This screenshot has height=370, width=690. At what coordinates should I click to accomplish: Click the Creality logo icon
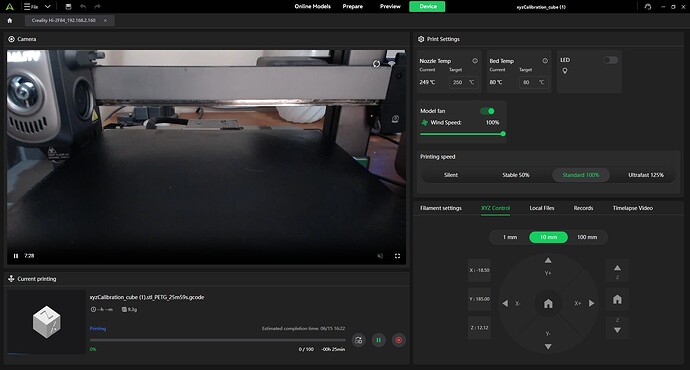click(x=9, y=7)
